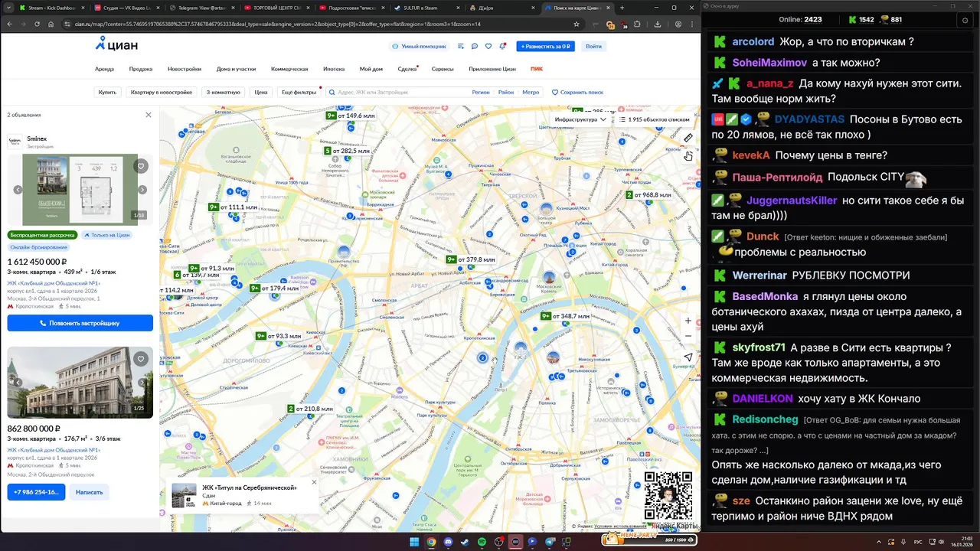Click the address search input field

click(x=398, y=92)
